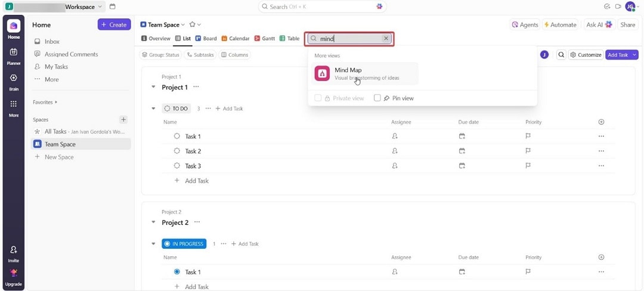
Task: Set due date for Project 1 Task 2
Action: coord(462,151)
